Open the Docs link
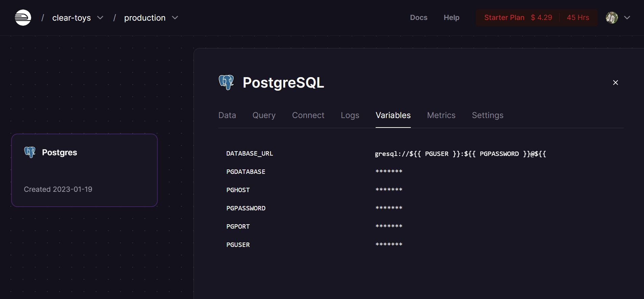644x299 pixels. coord(419,18)
